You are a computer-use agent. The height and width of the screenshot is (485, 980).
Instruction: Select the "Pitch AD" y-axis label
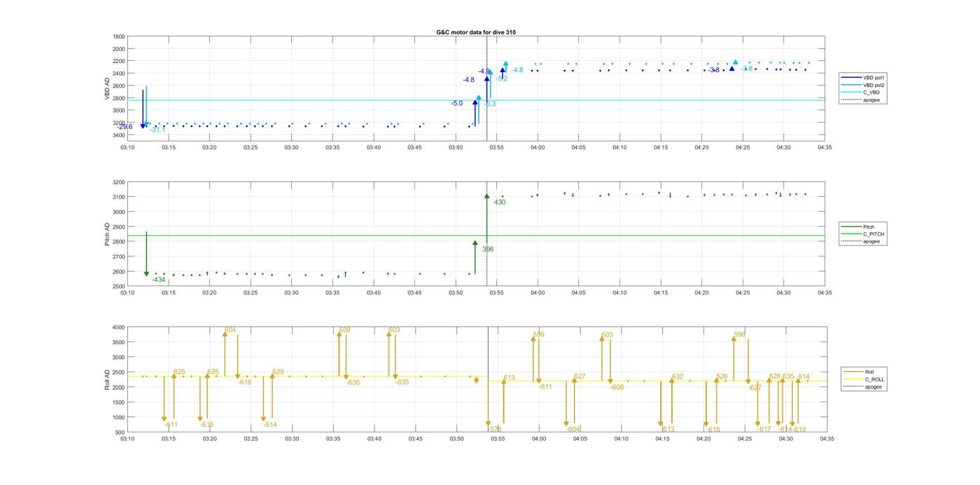(x=108, y=234)
